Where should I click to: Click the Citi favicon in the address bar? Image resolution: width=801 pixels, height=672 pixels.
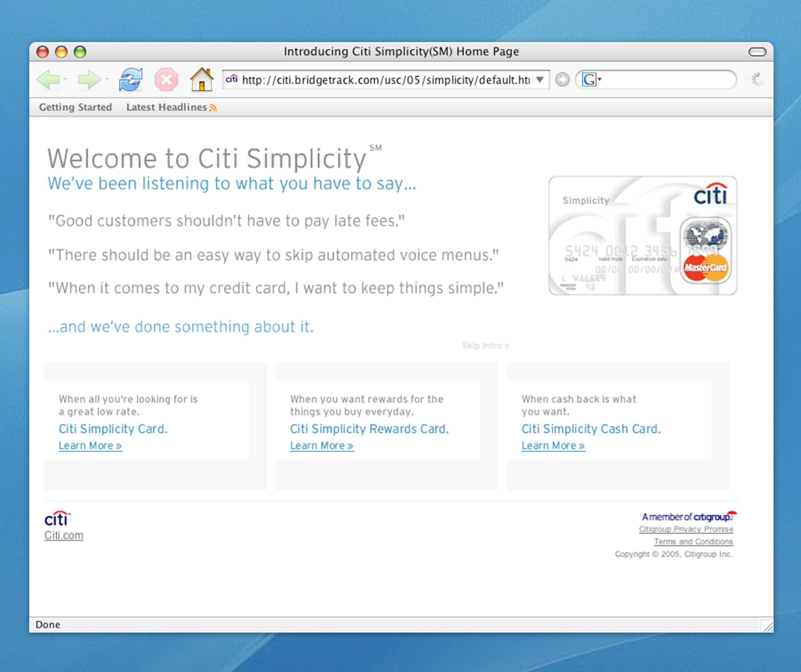point(232,79)
